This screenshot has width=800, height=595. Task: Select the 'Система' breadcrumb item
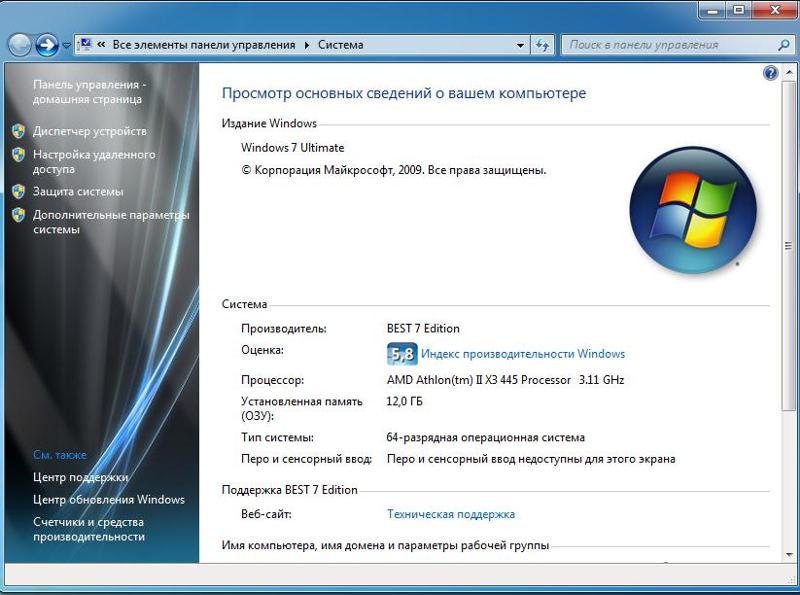pyautogui.click(x=340, y=45)
